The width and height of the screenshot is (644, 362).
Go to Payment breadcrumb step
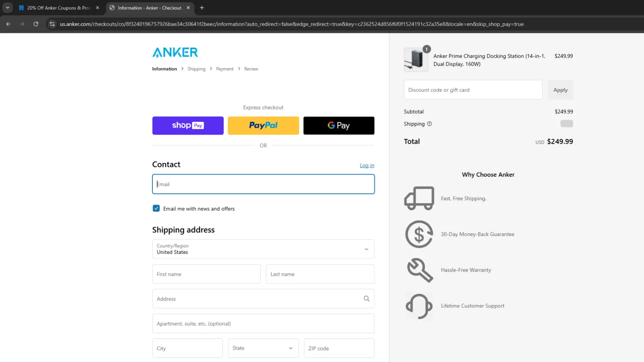[x=225, y=69]
